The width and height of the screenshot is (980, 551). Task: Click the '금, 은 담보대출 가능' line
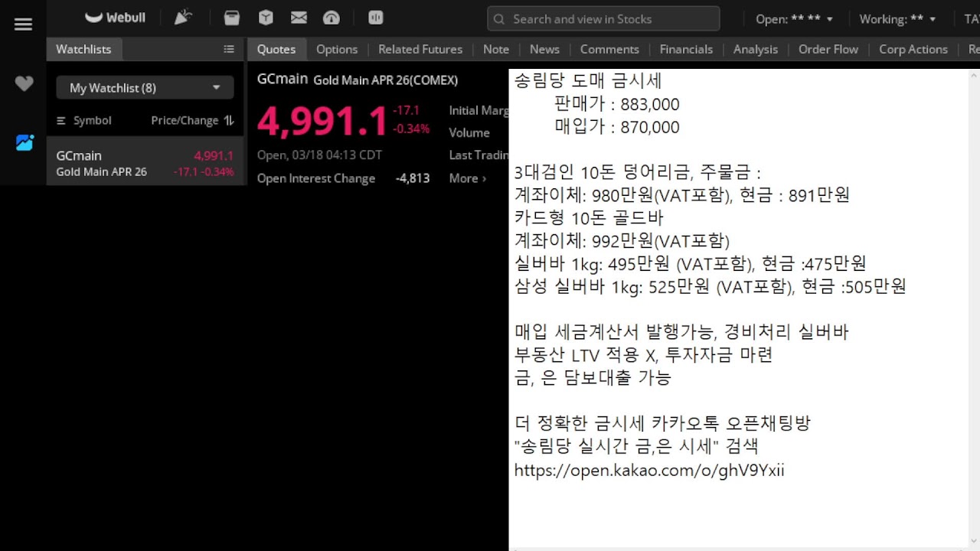(593, 378)
